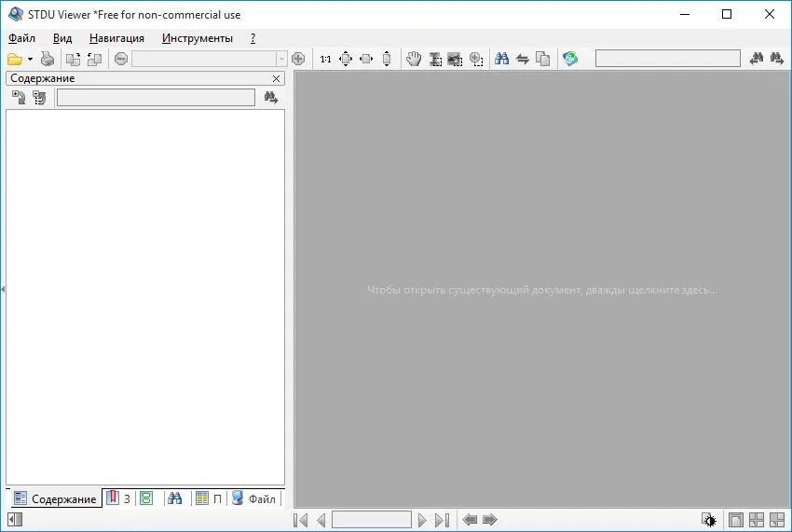Switch to the bookmarks З tab
This screenshot has width=792, height=532.
point(118,498)
